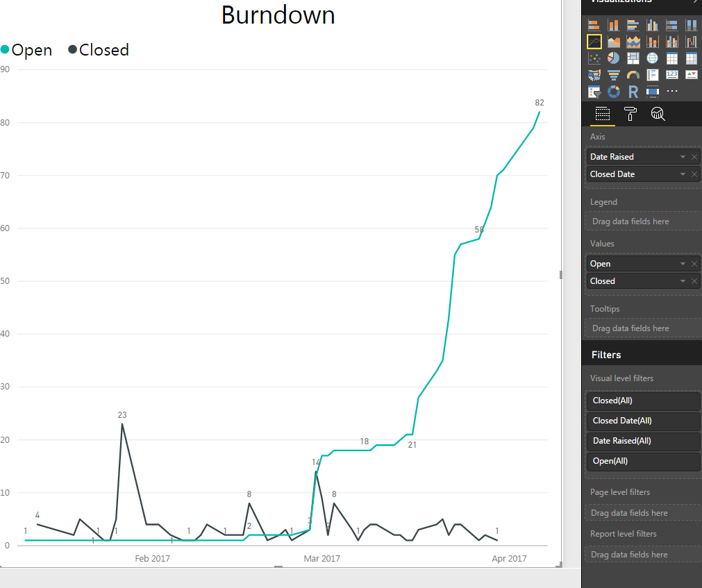Select the table visual
This screenshot has height=588, width=702.
click(672, 58)
